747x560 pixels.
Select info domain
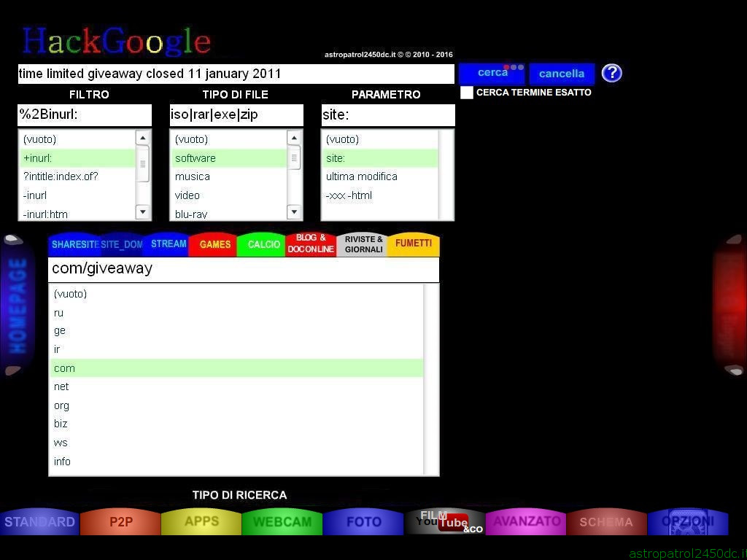pos(237,462)
